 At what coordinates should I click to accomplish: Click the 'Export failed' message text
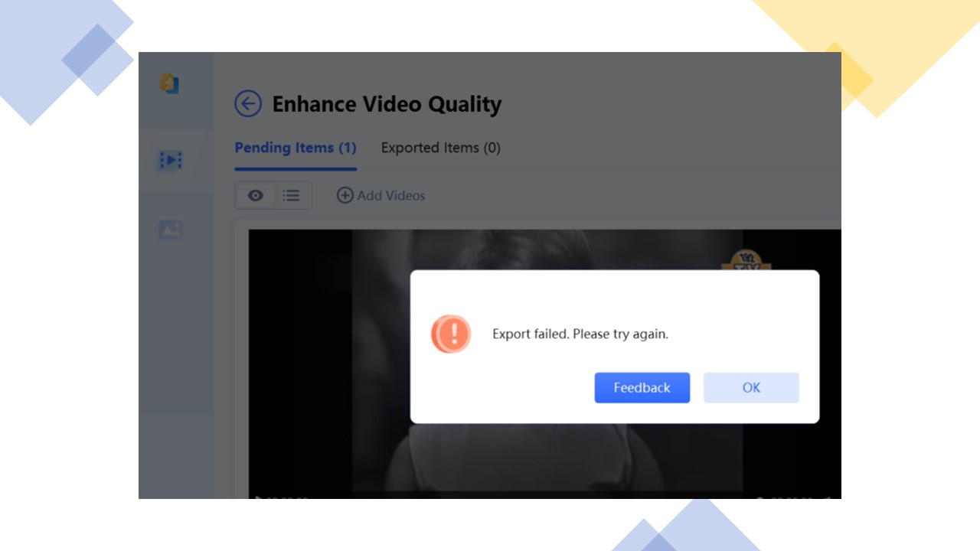coord(580,334)
